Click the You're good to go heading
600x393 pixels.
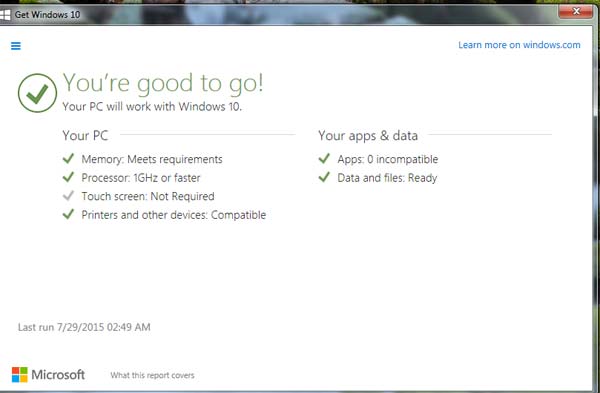(x=163, y=83)
